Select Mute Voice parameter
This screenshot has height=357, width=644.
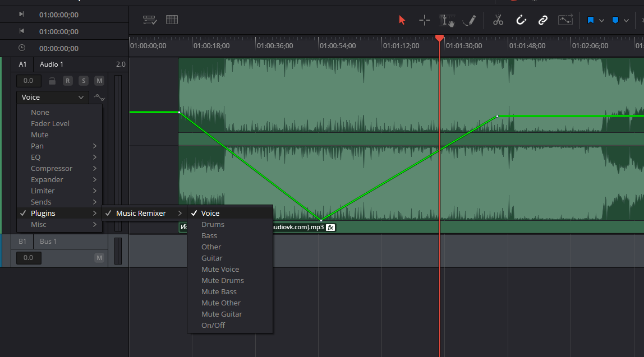click(x=230, y=269)
